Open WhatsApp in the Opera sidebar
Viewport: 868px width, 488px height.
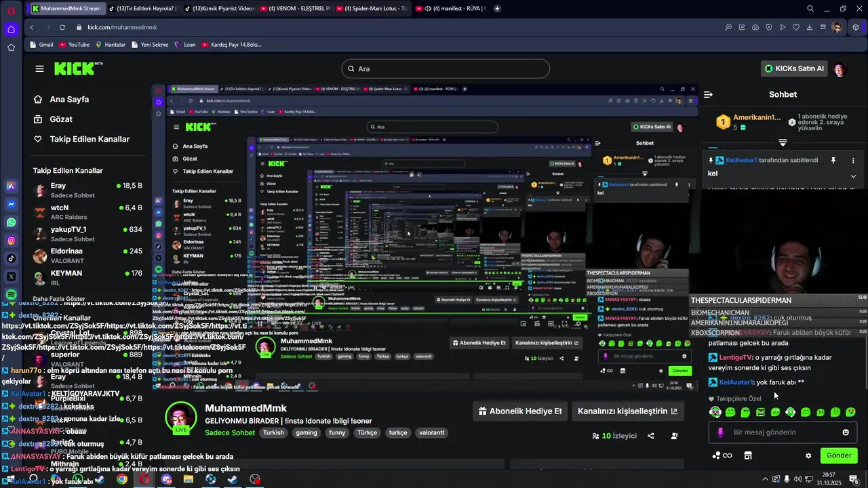[12, 222]
